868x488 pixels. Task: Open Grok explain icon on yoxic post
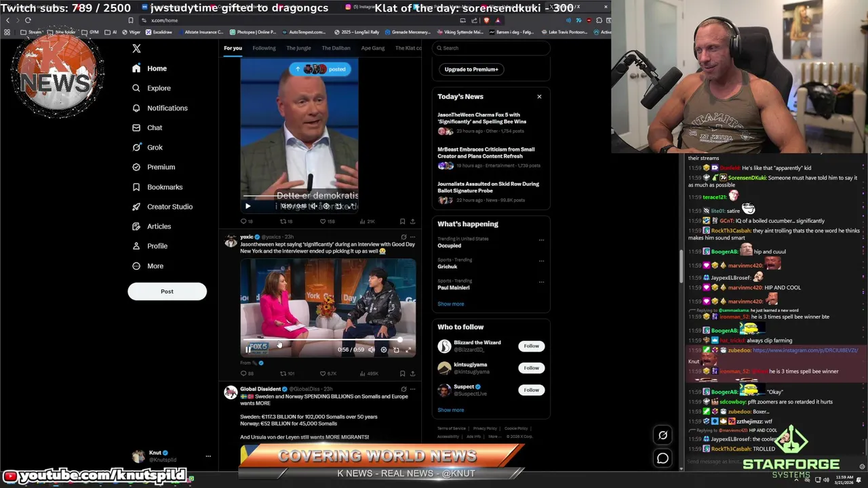403,237
